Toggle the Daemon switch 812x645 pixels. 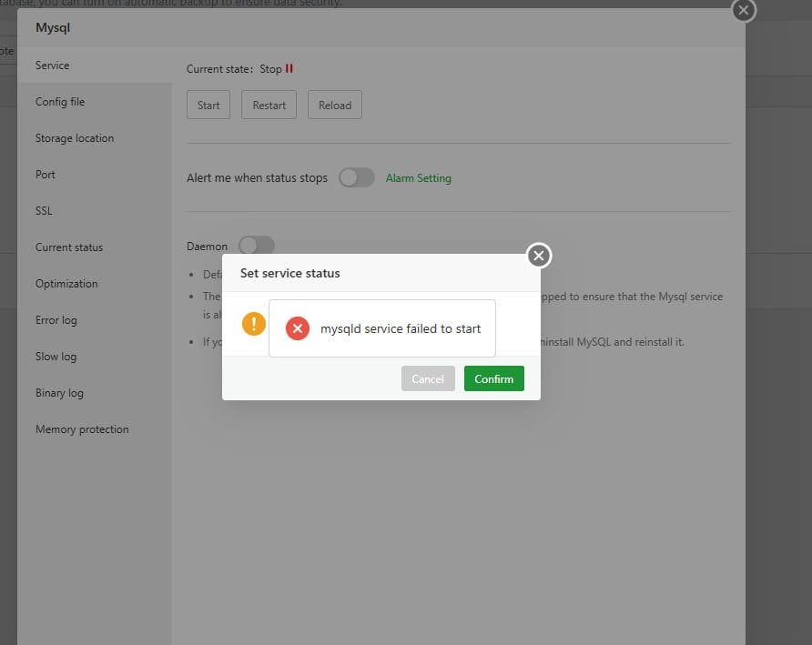pos(257,246)
